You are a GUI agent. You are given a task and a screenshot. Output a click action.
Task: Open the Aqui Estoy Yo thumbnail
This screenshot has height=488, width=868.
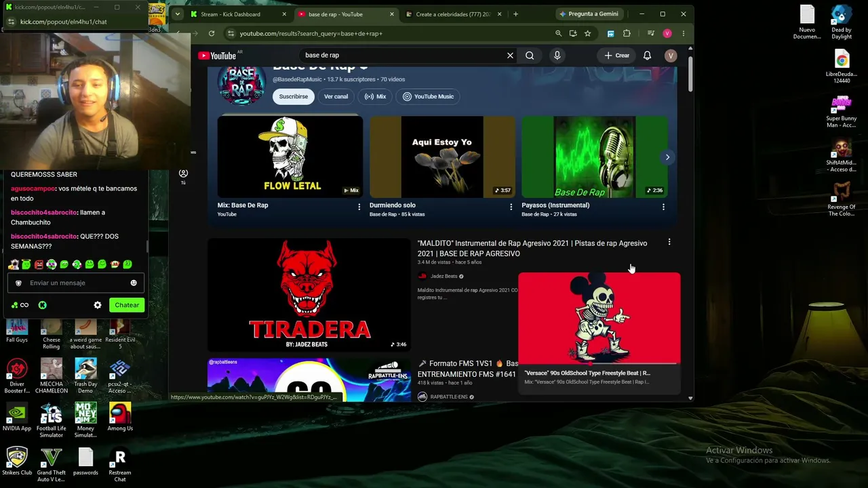click(442, 157)
